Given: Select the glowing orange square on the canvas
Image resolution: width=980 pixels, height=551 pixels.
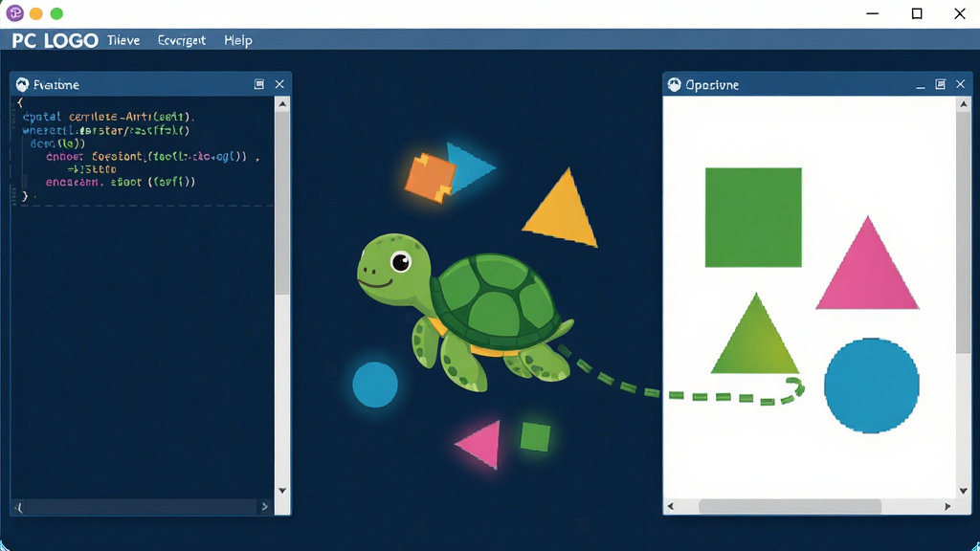Looking at the screenshot, I should [430, 177].
